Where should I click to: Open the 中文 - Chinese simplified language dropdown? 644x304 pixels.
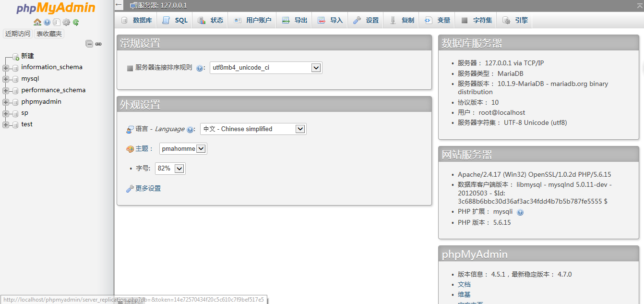pos(253,129)
